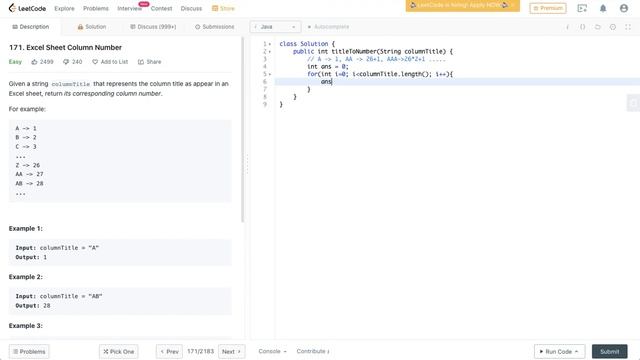This screenshot has width=640, height=360.
Task: Click the 'Example 2:' heading
Action: click(26, 277)
